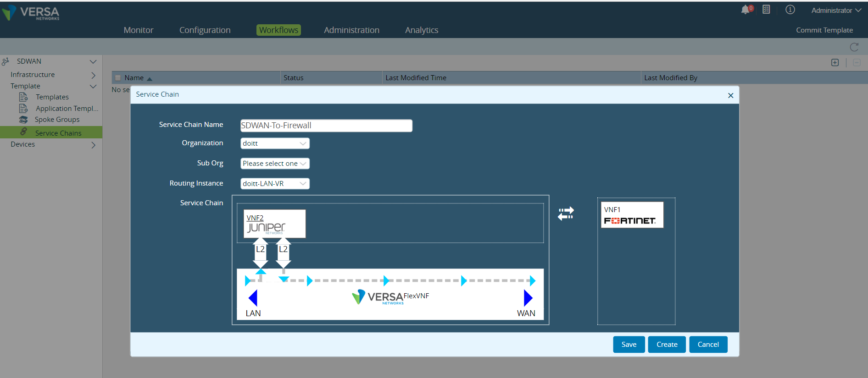Image resolution: width=868 pixels, height=378 pixels.
Task: Open Spoke Groups in the sidebar
Action: 57,120
